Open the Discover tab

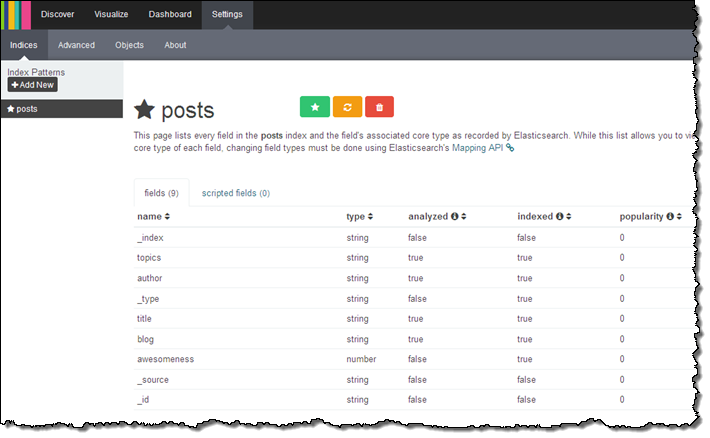point(57,15)
